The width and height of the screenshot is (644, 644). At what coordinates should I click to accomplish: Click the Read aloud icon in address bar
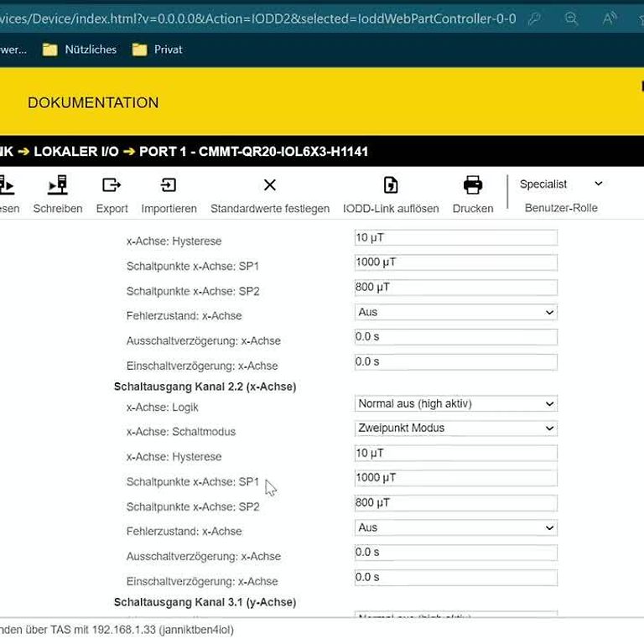[610, 18]
